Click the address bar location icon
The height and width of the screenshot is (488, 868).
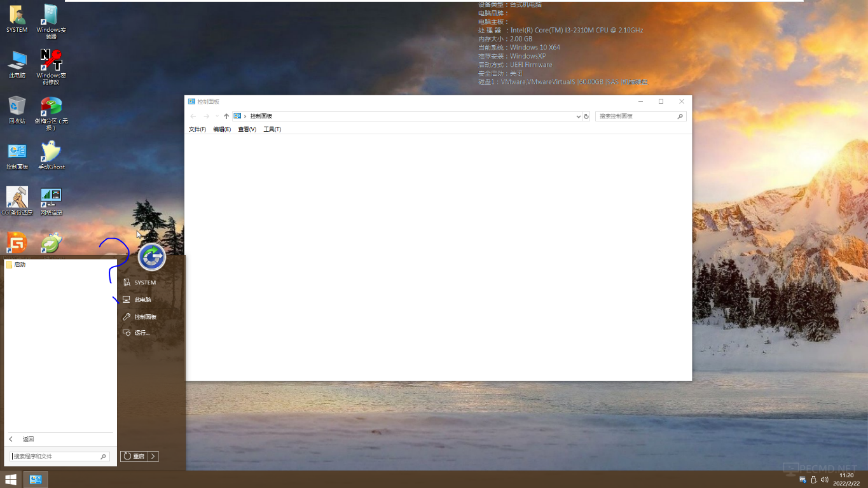[x=238, y=116]
